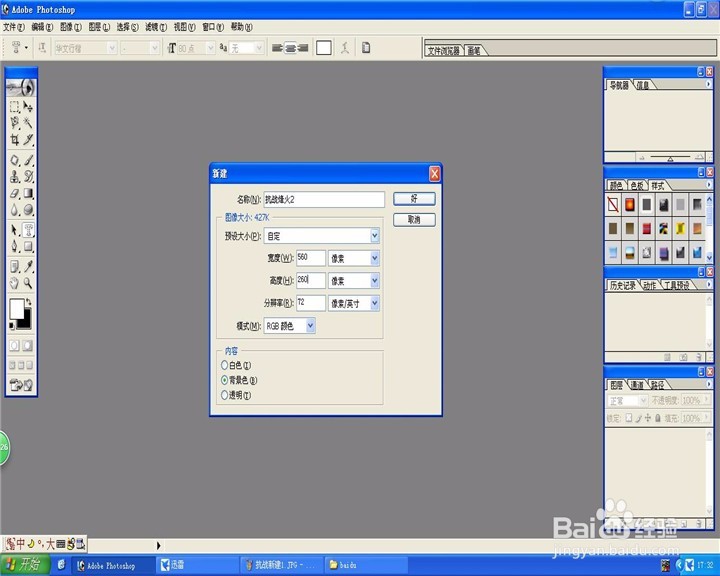Click the 宽度 width input field
The height and width of the screenshot is (576, 720).
pos(311,258)
